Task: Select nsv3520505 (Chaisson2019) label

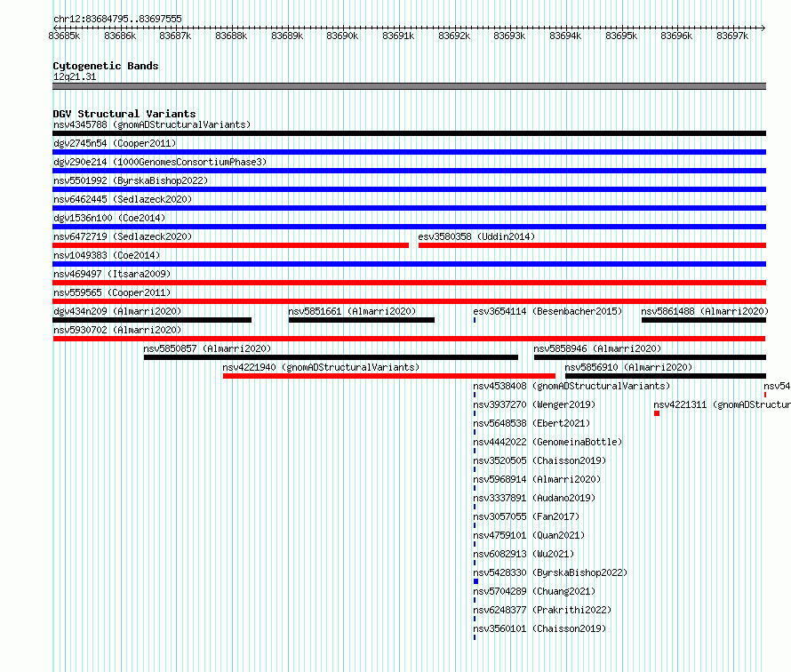Action: pos(539,460)
